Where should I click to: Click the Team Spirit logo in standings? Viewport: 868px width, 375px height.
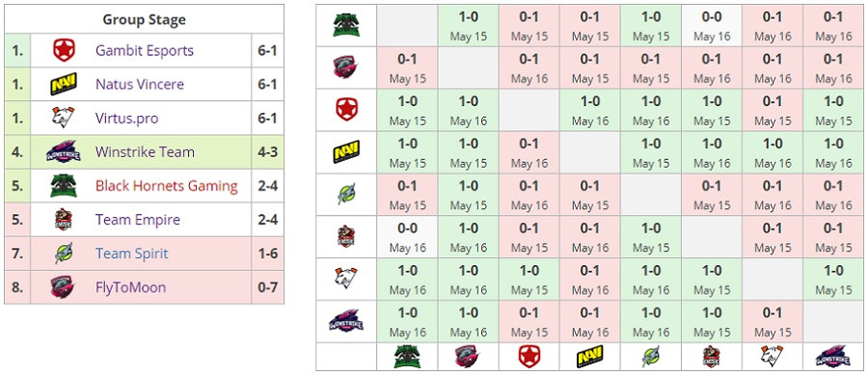coord(64,254)
